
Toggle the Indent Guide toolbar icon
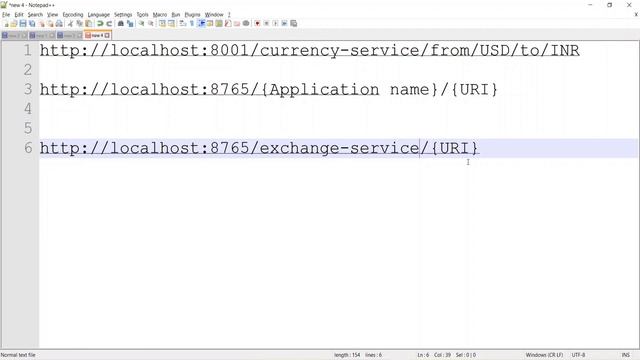[x=201, y=24]
